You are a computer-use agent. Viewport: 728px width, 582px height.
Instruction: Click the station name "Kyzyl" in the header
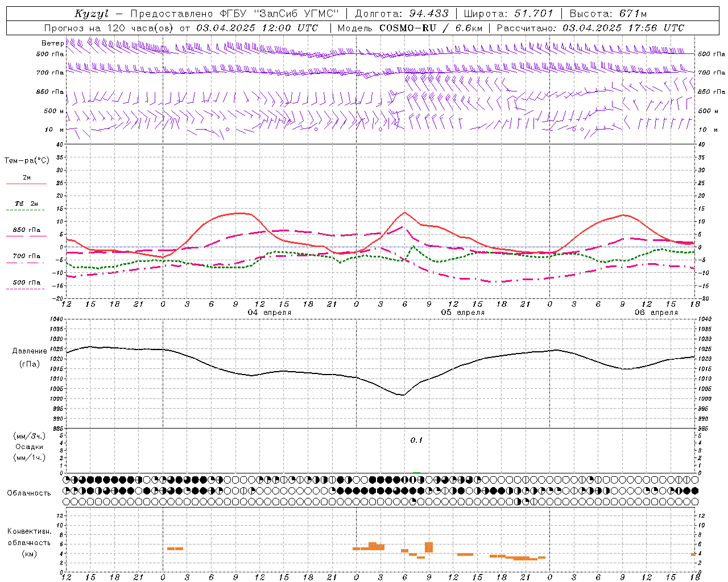pyautogui.click(x=92, y=14)
